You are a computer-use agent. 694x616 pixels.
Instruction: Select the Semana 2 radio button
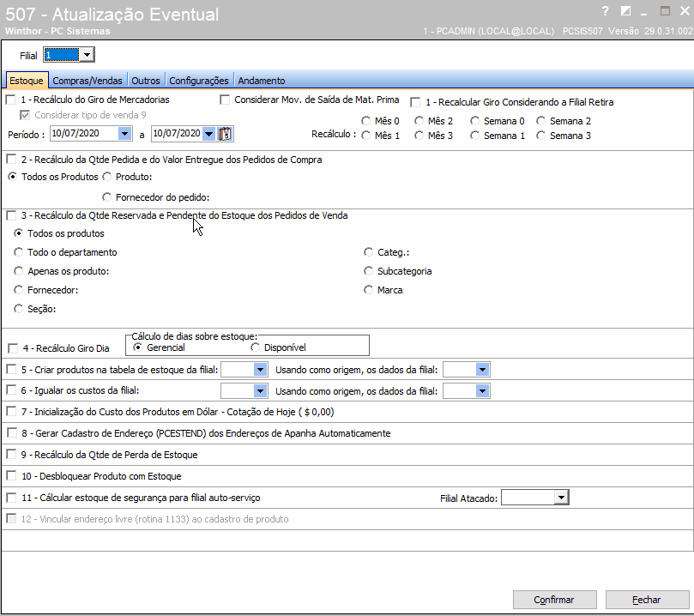pyautogui.click(x=540, y=121)
